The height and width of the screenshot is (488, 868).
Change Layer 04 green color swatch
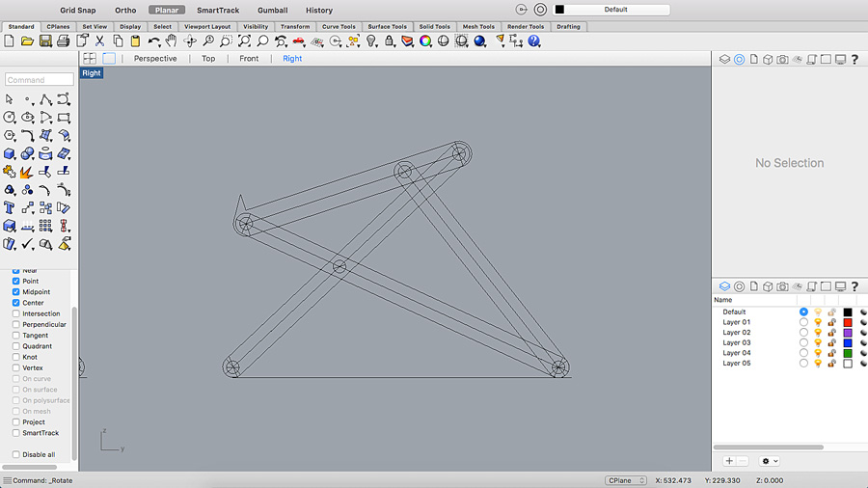(848, 353)
